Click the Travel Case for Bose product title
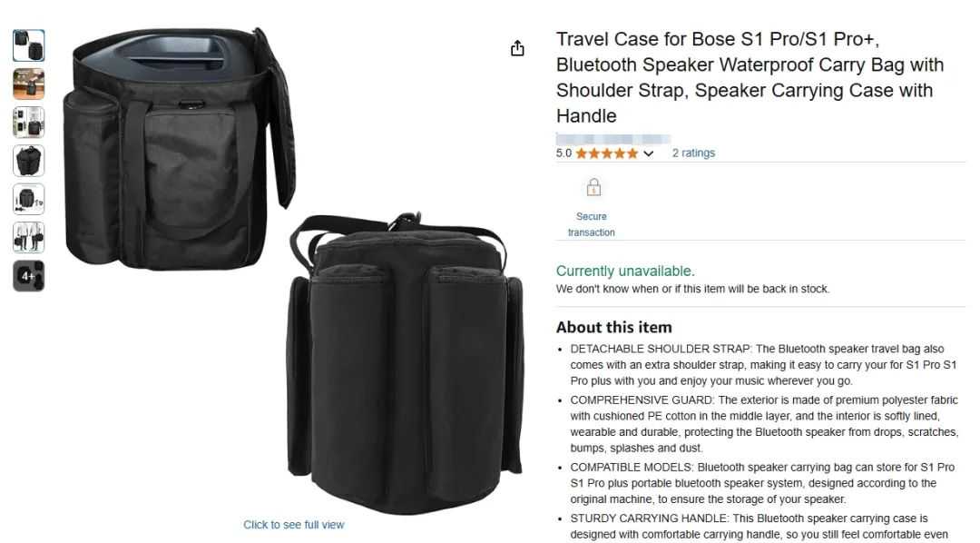Viewport: 980px width, 543px height. (x=750, y=77)
